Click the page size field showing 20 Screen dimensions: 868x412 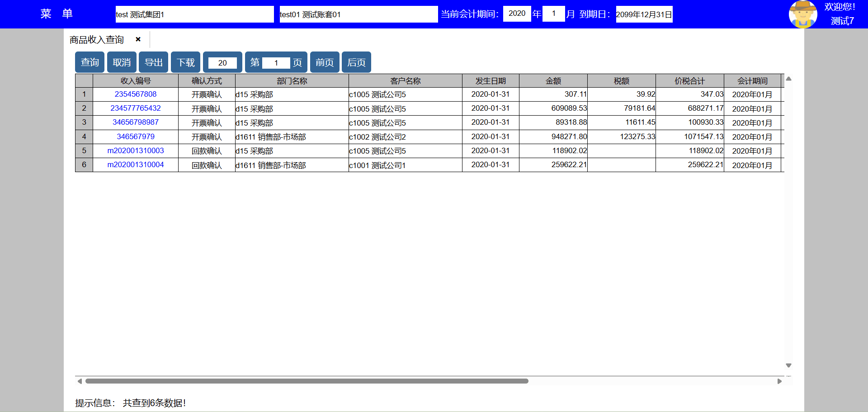[x=222, y=63]
